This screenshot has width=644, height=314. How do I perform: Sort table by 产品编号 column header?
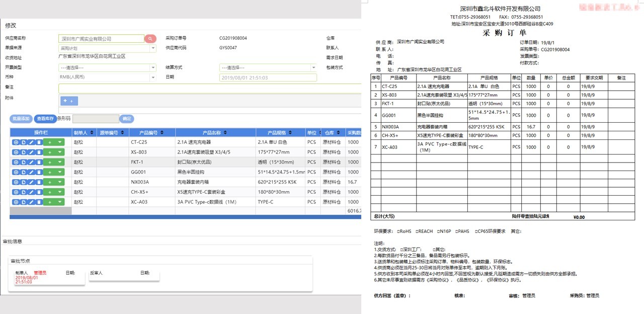pos(152,133)
